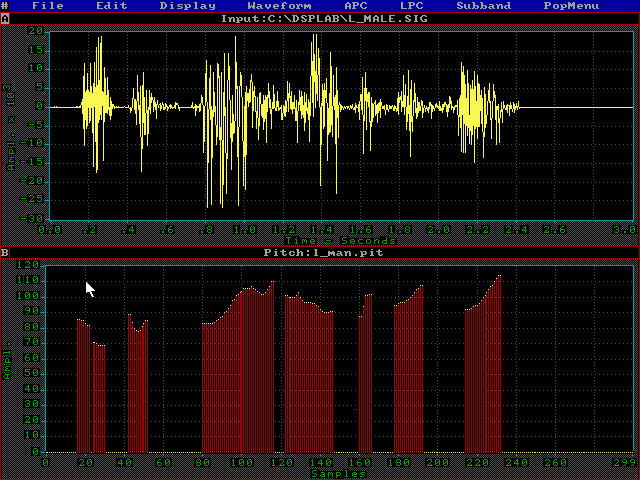640x480 pixels.
Task: Select window A marker icon
Action: (x=5, y=19)
